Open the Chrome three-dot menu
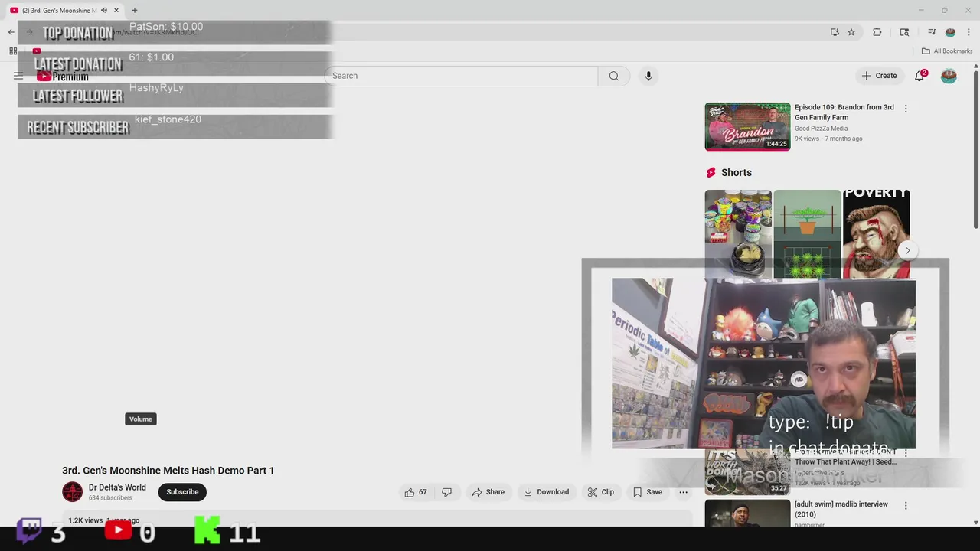 (969, 32)
